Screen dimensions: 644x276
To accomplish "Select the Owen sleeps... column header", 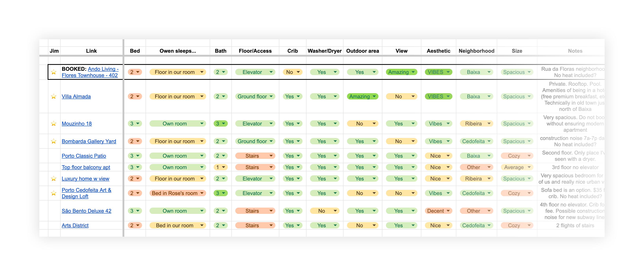I will [x=178, y=51].
